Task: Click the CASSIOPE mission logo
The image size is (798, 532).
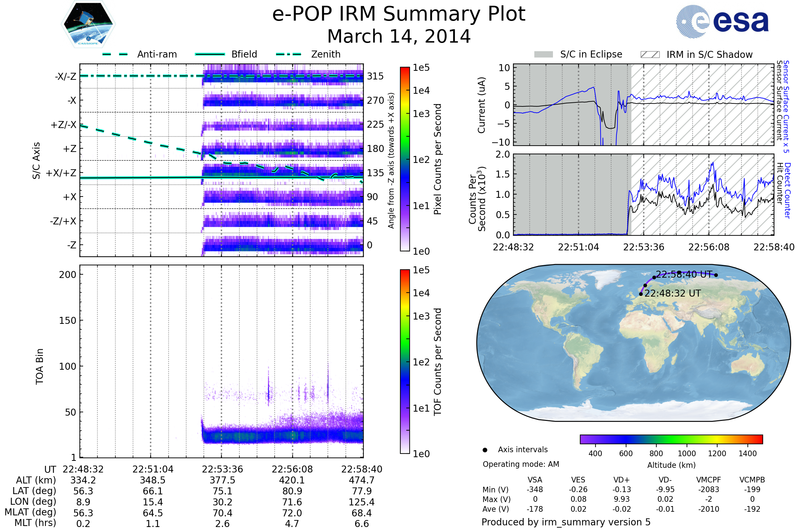Action: point(88,24)
